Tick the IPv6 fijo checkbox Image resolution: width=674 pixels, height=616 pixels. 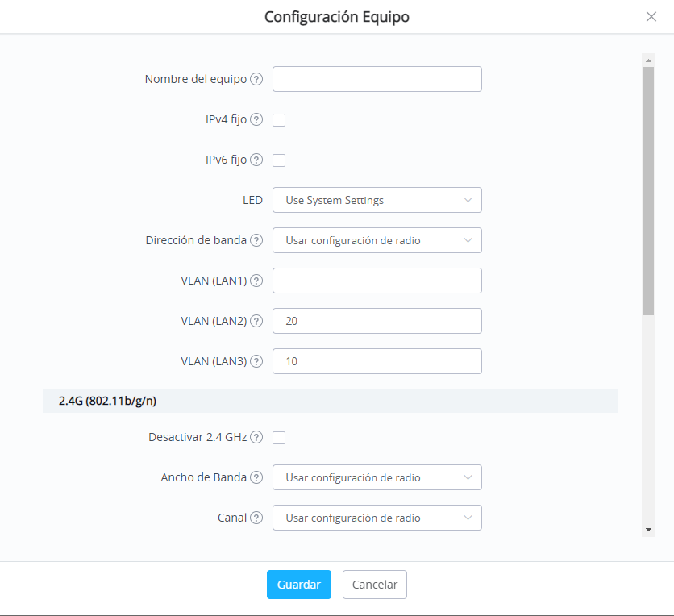point(279,160)
